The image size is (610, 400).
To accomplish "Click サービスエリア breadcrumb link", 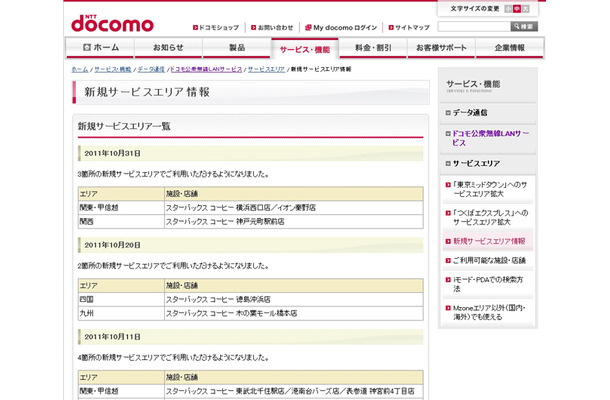I will point(266,69).
